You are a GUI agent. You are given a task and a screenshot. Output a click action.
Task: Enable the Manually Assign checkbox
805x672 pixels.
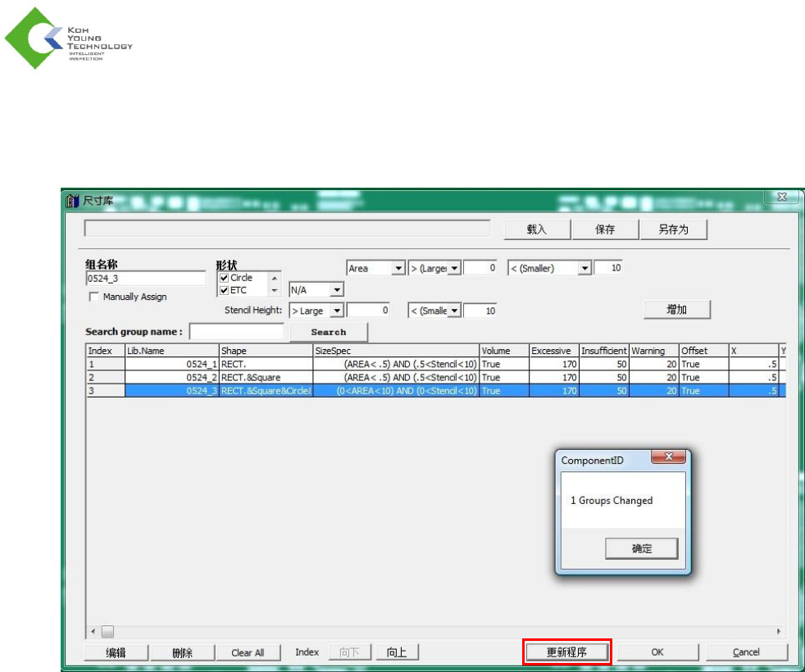(93, 297)
